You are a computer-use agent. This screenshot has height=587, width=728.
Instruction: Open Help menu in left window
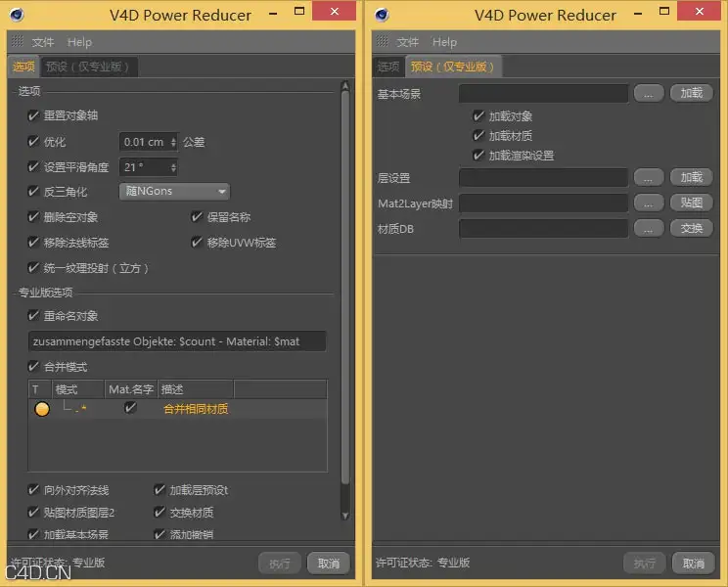tap(80, 42)
